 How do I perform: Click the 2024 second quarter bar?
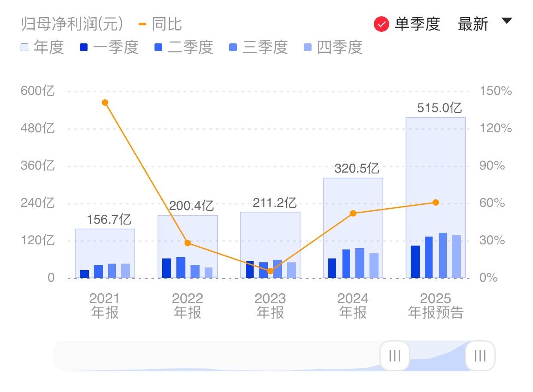coord(346,264)
